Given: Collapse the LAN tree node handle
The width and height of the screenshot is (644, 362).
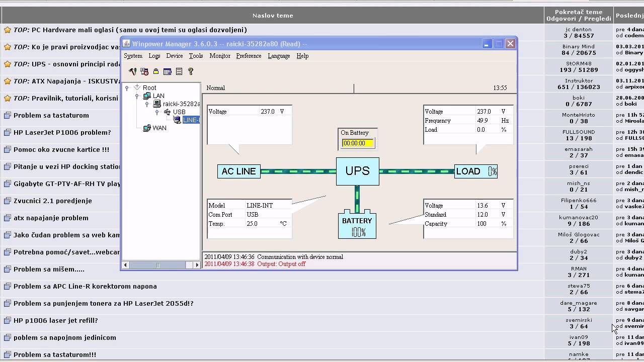Looking at the screenshot, I should pyautogui.click(x=137, y=96).
